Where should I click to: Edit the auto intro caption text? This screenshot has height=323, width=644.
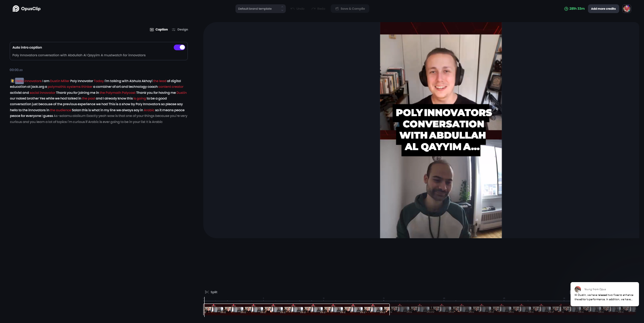[79, 55]
